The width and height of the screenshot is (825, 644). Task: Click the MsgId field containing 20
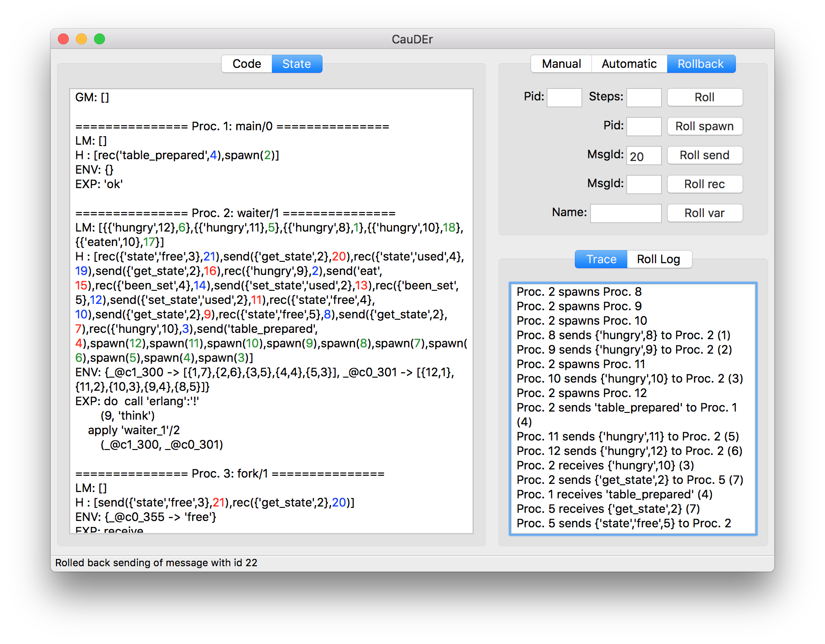[x=644, y=155]
